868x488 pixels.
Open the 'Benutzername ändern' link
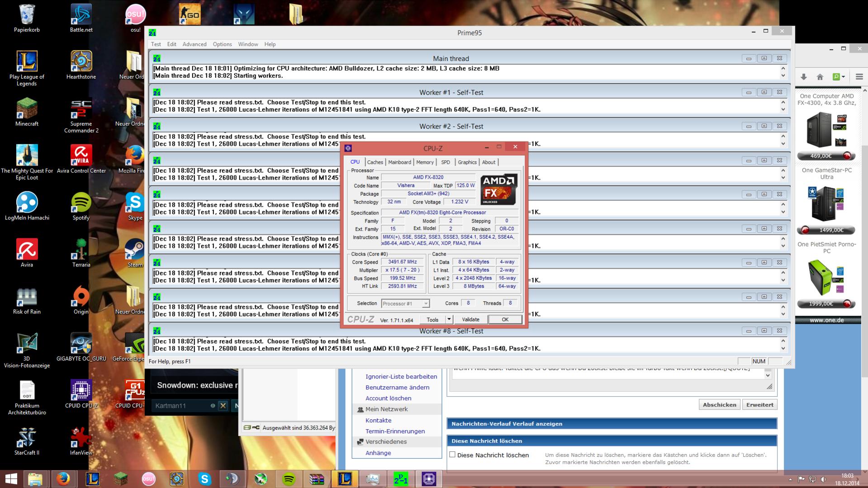pos(397,387)
